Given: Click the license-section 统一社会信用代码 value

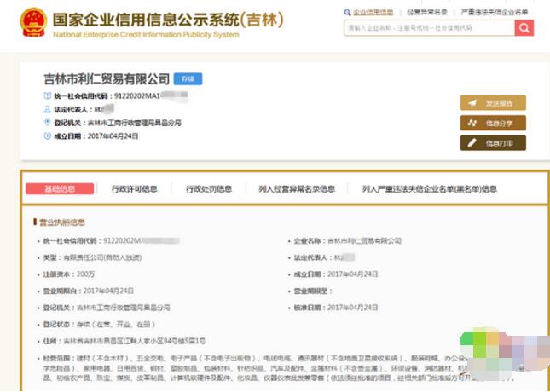Looking at the screenshot, I should point(142,241).
